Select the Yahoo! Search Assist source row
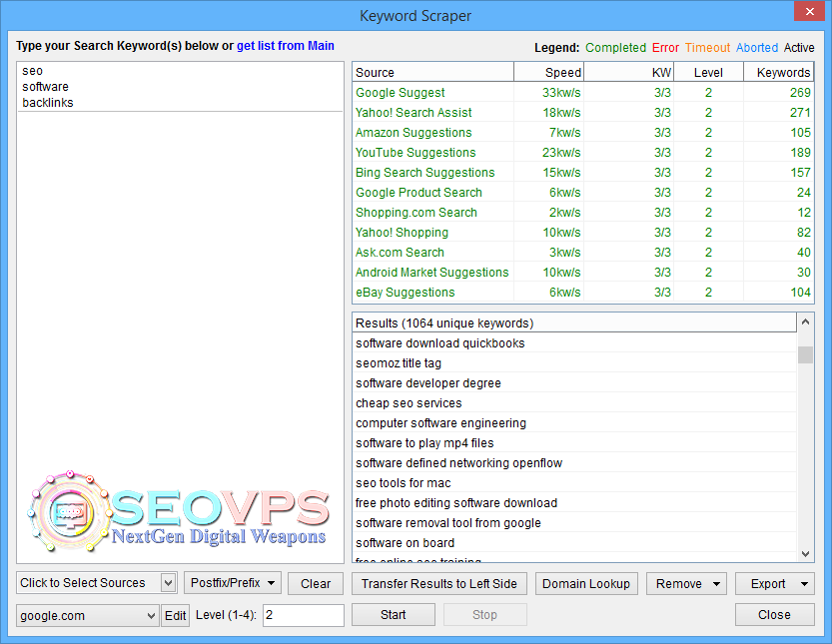 pyautogui.click(x=582, y=113)
